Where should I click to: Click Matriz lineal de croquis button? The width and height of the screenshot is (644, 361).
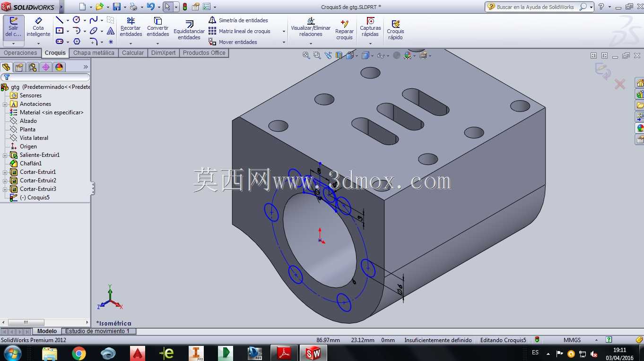pos(240,31)
